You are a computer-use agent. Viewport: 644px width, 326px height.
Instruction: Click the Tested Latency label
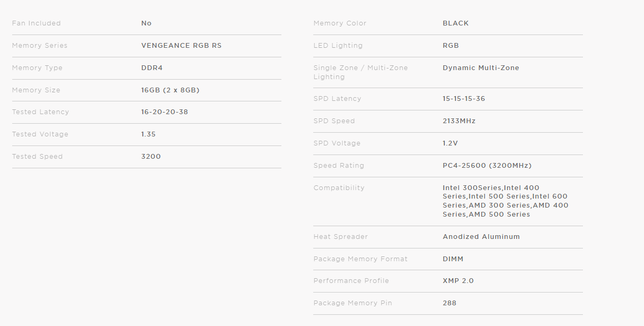(x=40, y=112)
